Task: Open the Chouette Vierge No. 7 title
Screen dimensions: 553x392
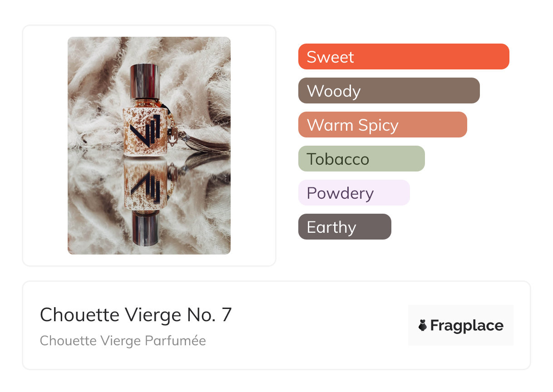Action: pos(136,314)
